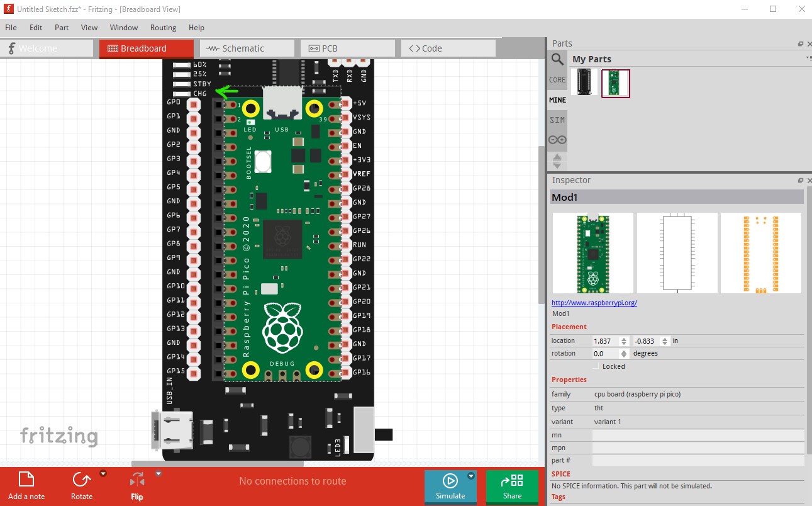812x506 pixels.
Task: Open the Routing menu
Action: [163, 28]
